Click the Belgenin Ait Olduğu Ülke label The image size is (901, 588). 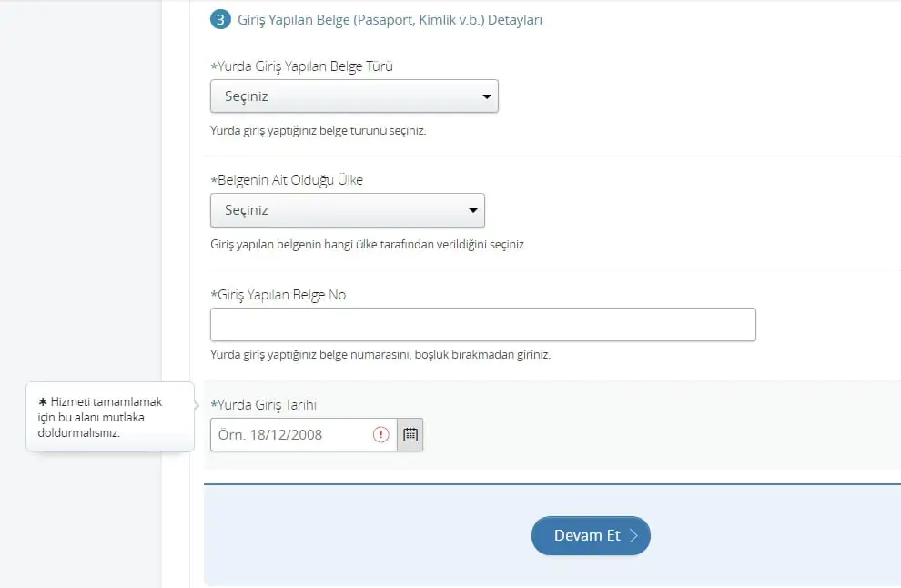(x=287, y=180)
